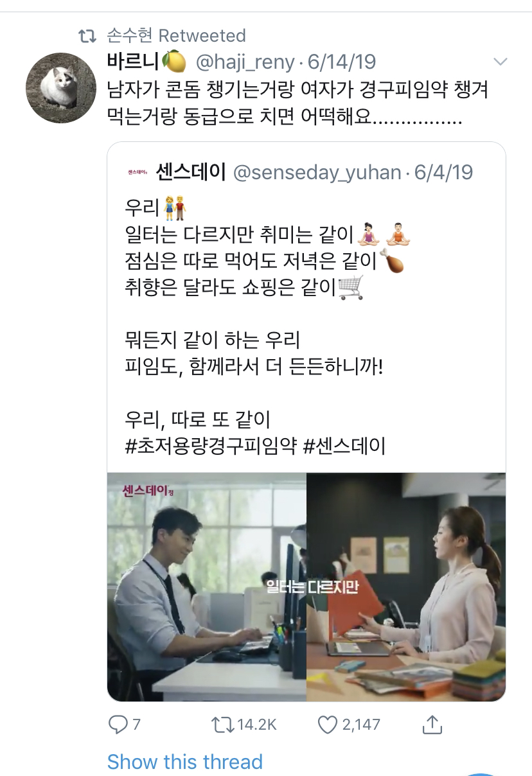Screen dimensions: 532x776
Task: Click the 센스데이 display name in quote
Action: (191, 172)
